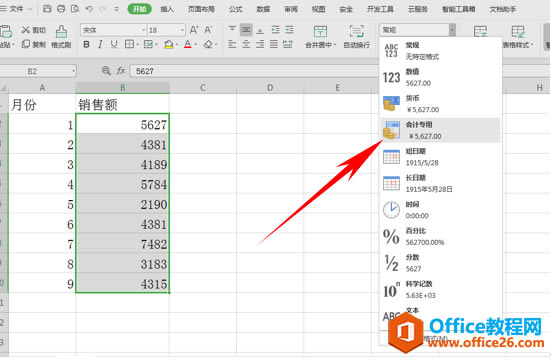Image resolution: width=551 pixels, height=360 pixels.
Task: Click the Cut (剪切) scissors button
Action: pyautogui.click(x=34, y=30)
